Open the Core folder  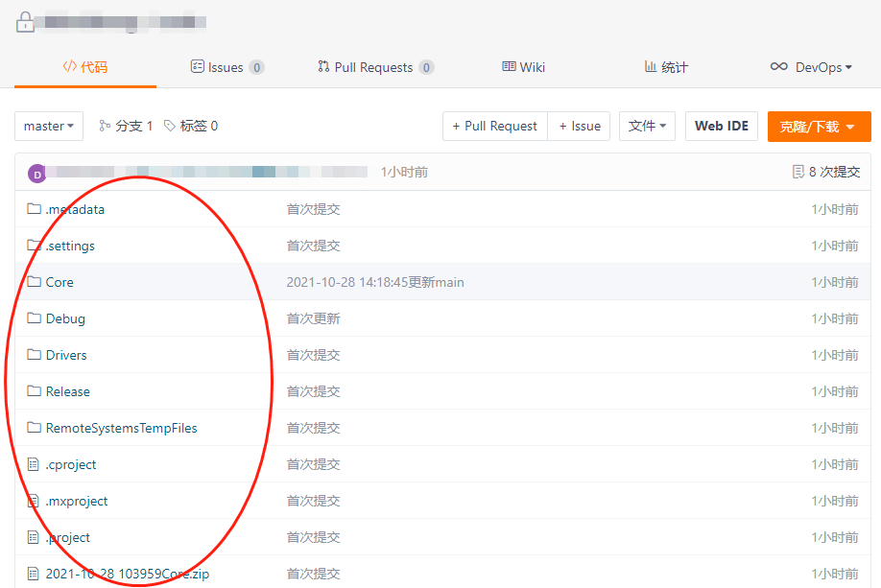59,281
